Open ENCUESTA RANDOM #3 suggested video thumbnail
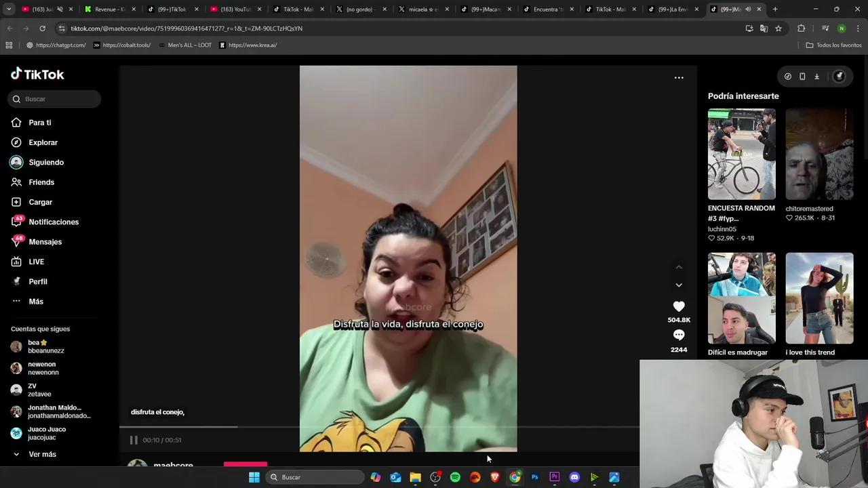Viewport: 868px width, 488px height. (x=741, y=154)
